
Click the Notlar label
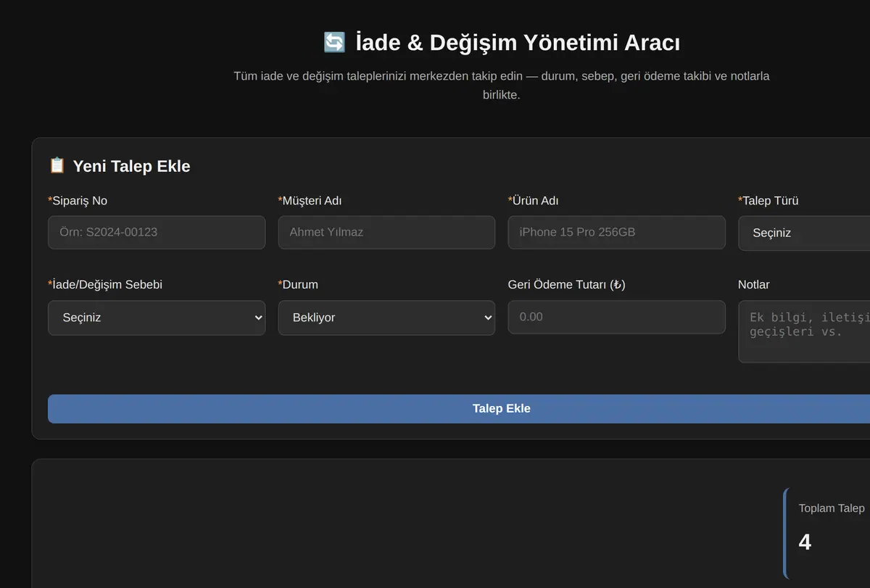point(754,285)
